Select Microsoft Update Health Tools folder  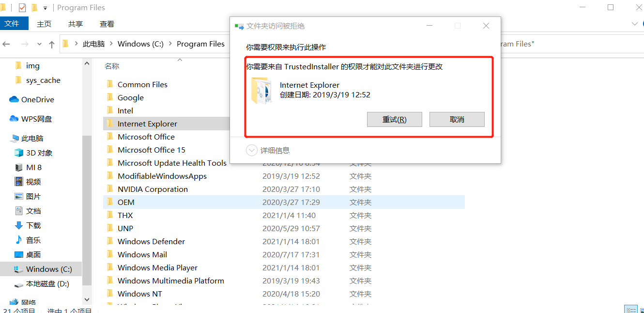(172, 163)
